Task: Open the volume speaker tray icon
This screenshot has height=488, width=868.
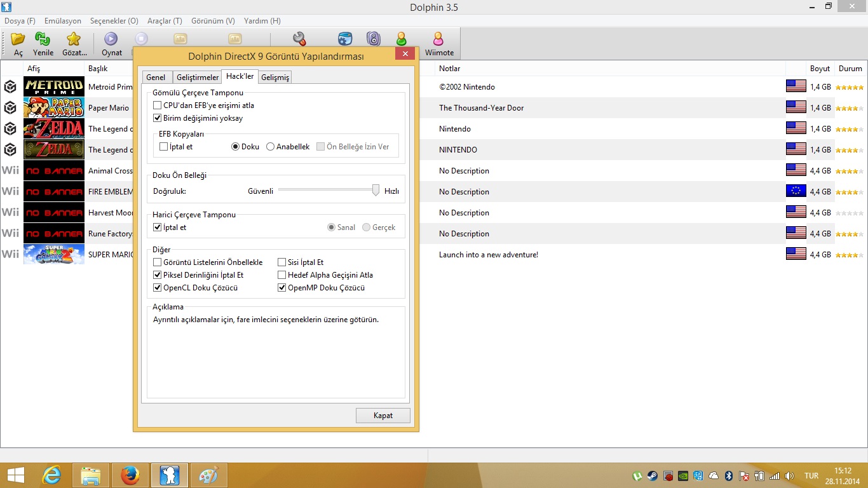Action: point(790,476)
